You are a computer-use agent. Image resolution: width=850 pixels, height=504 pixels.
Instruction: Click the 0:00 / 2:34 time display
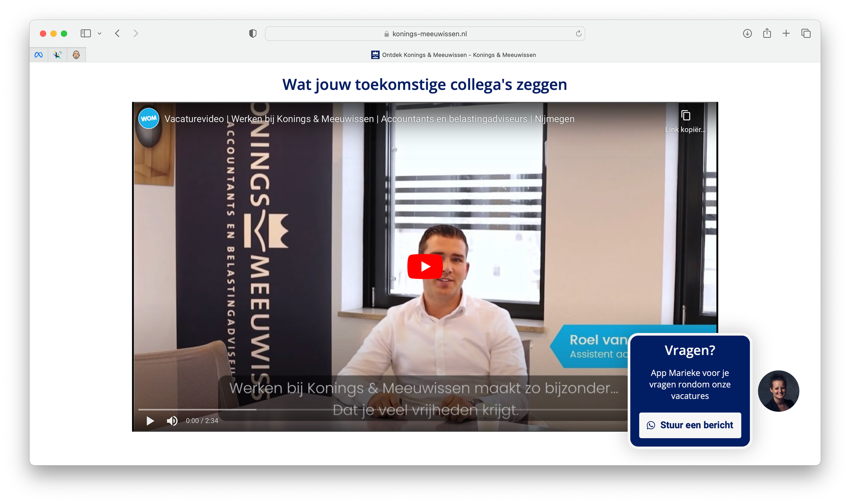point(202,421)
